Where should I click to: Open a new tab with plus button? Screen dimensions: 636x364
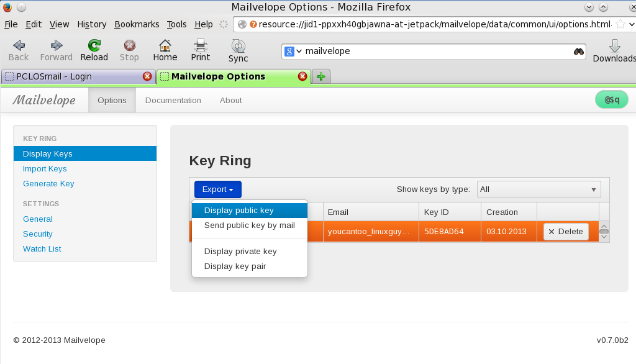pyautogui.click(x=321, y=76)
